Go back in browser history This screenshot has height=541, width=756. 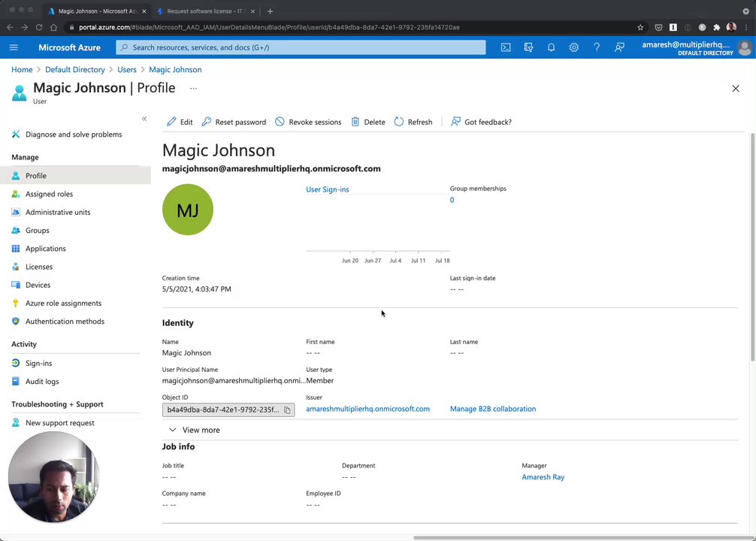tap(10, 28)
